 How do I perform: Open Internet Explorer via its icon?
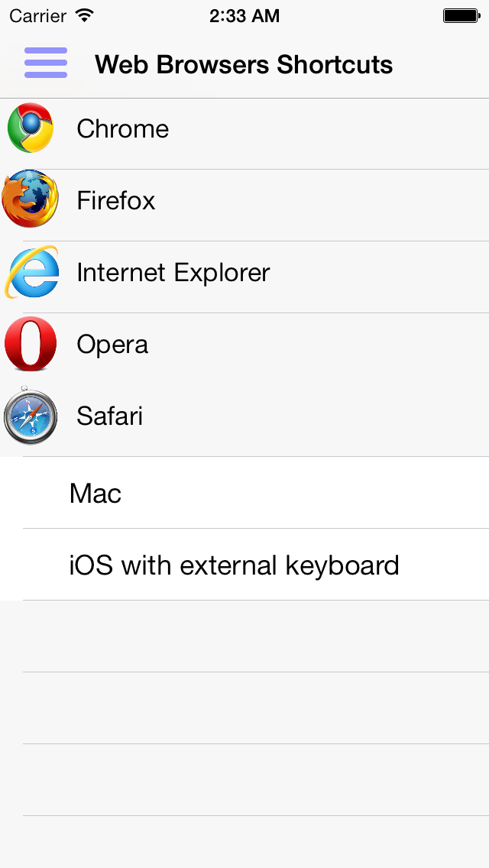click(x=30, y=272)
